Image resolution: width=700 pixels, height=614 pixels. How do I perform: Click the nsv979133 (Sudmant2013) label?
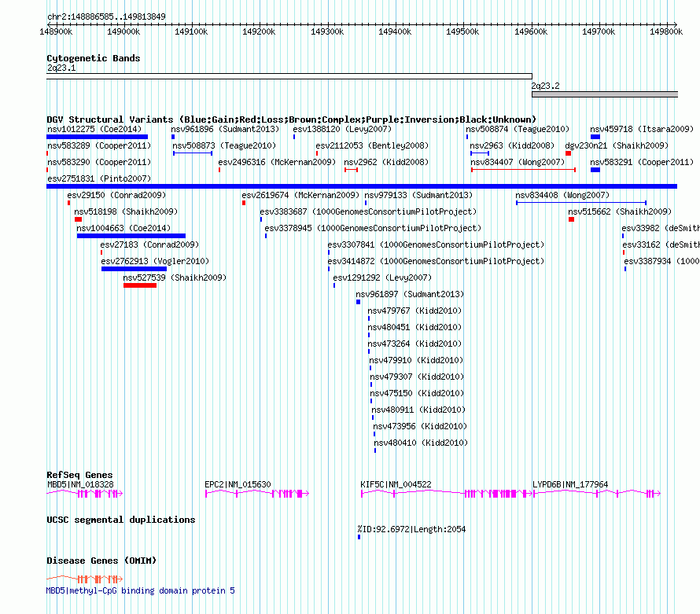418,195
